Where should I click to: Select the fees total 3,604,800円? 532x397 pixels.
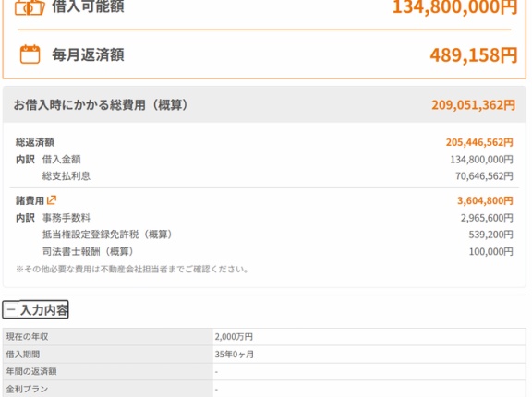click(485, 200)
